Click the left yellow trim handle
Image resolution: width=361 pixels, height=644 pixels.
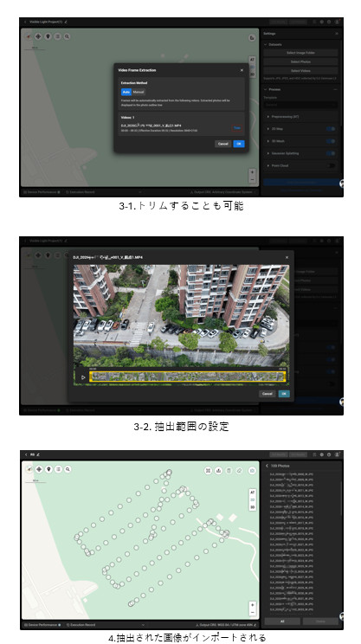coord(90,377)
